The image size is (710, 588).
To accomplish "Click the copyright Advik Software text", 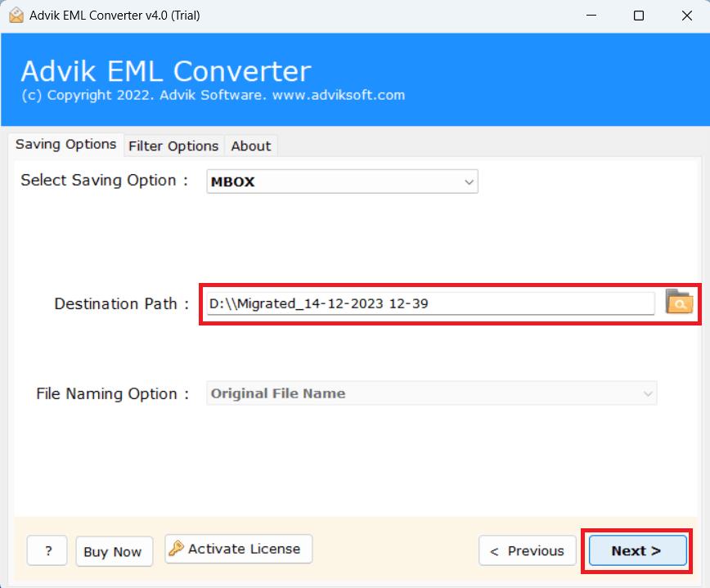I will click(x=213, y=95).
